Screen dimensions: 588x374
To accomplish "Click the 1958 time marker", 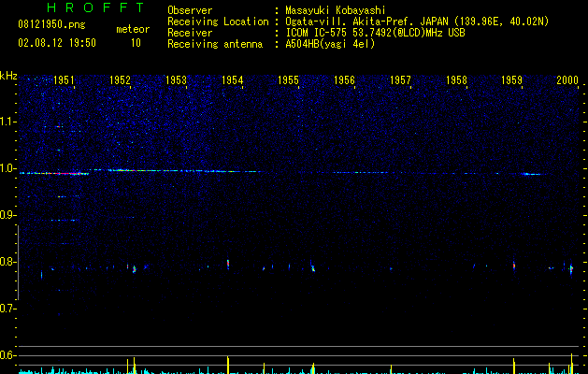I will pyautogui.click(x=456, y=80).
